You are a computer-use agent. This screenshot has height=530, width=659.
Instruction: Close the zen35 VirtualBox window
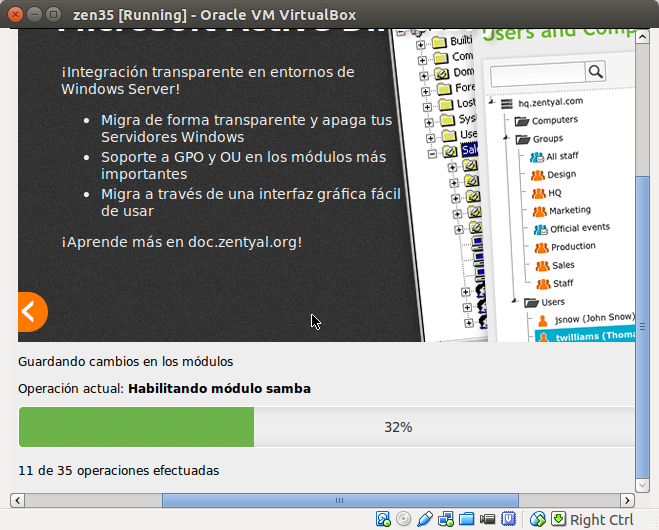16,15
